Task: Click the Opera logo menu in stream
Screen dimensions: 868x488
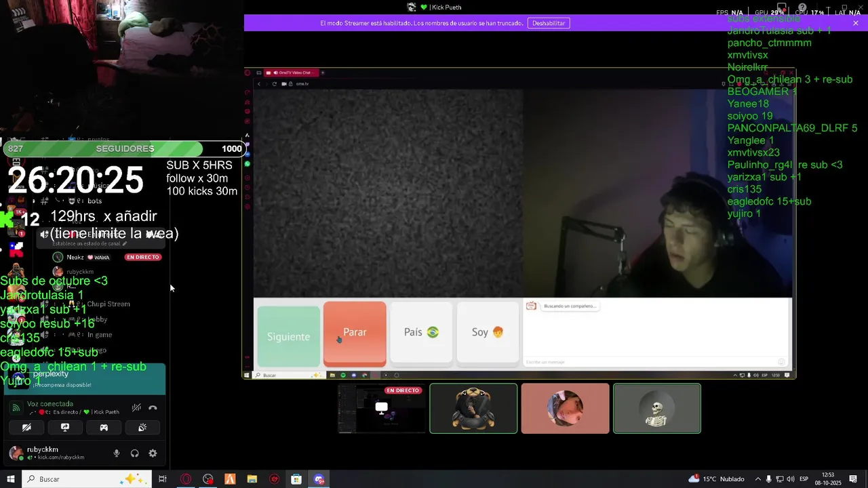Action: pyautogui.click(x=248, y=73)
